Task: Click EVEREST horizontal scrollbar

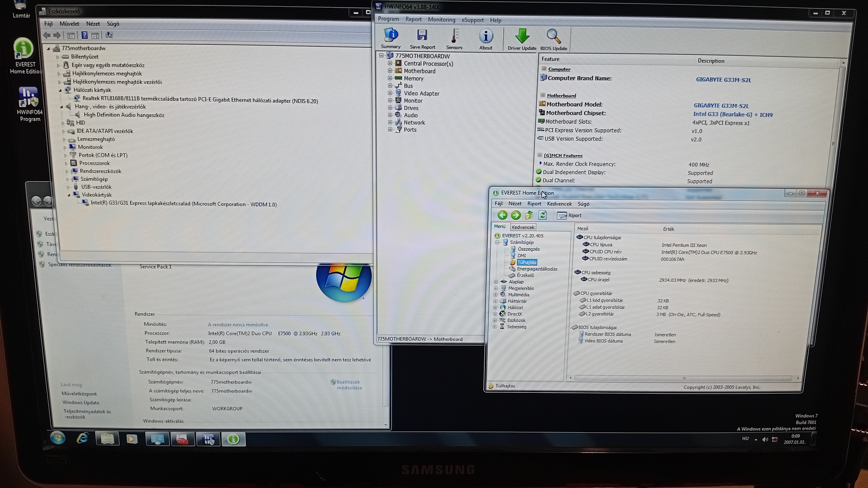Action: click(x=684, y=378)
